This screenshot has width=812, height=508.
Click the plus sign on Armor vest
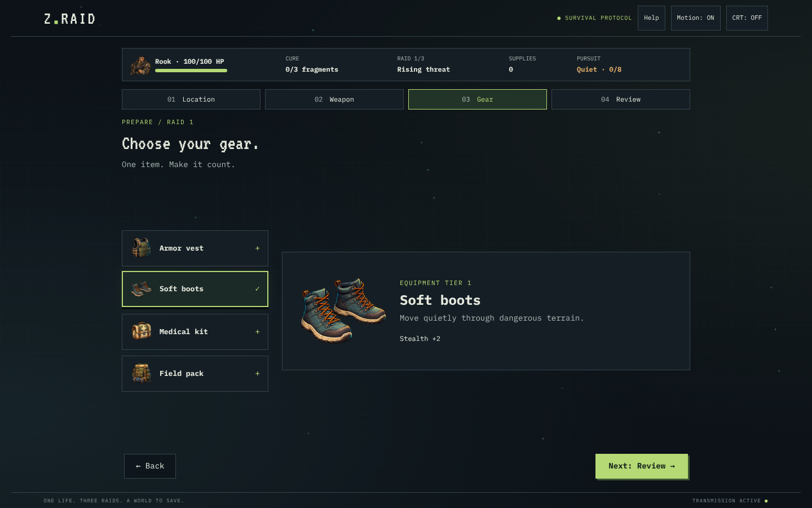(258, 248)
